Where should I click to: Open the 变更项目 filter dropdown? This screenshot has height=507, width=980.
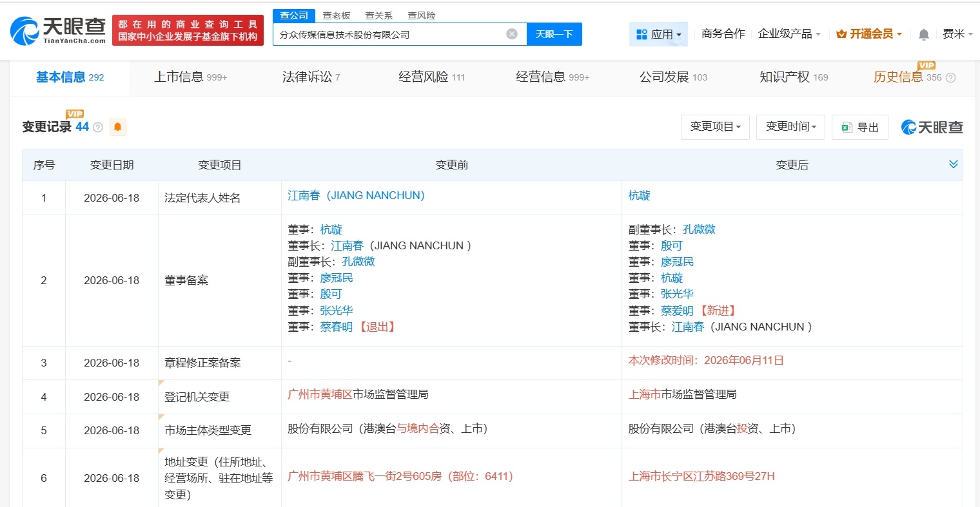[x=715, y=127]
